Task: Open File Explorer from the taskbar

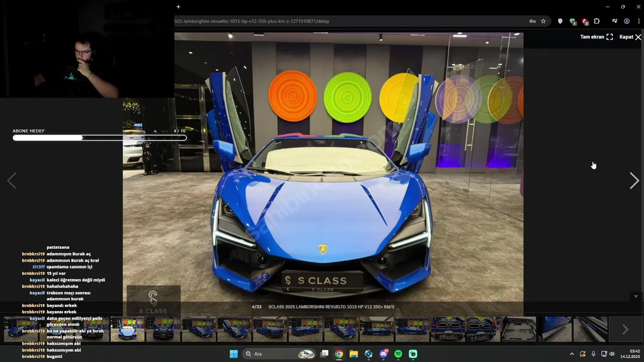Action: (x=354, y=354)
